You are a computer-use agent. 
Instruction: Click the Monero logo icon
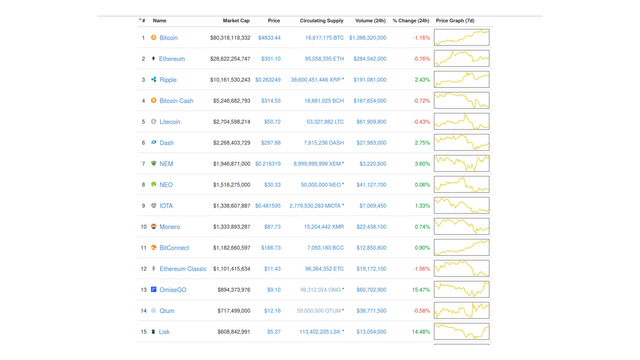153,227
